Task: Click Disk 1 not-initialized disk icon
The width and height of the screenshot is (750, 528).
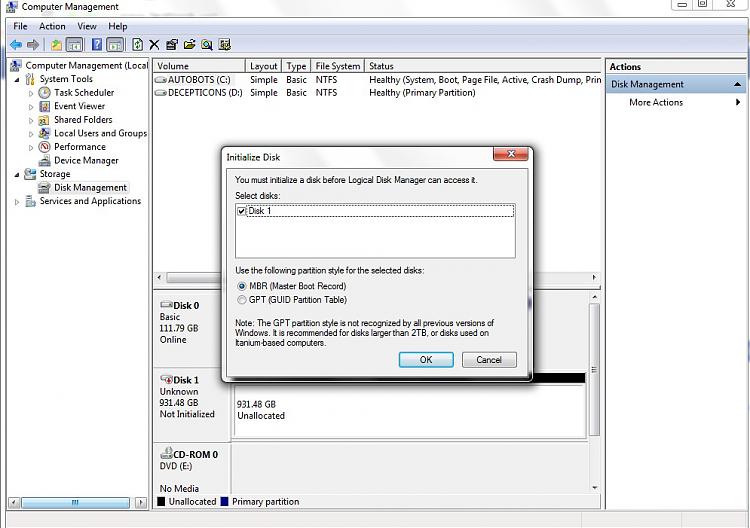Action: (166, 380)
